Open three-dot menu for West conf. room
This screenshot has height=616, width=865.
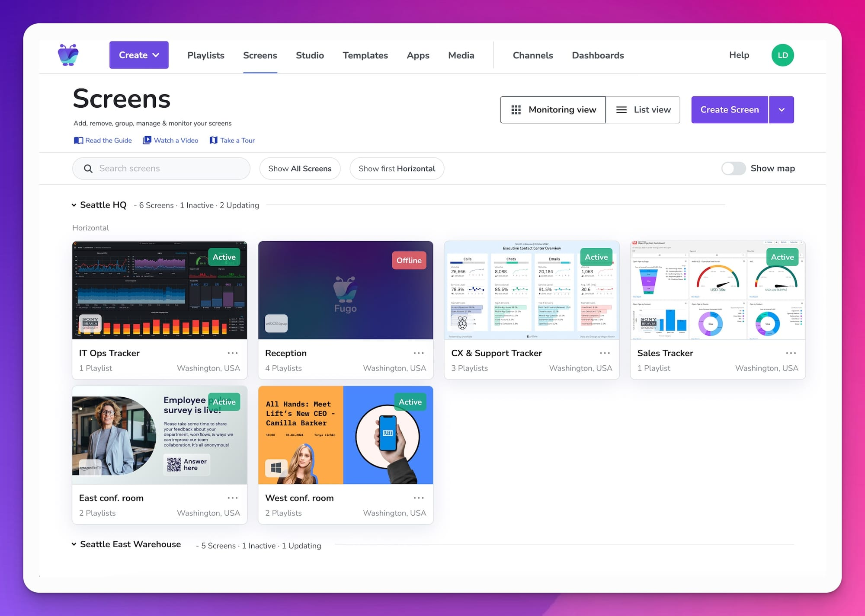coord(419,498)
